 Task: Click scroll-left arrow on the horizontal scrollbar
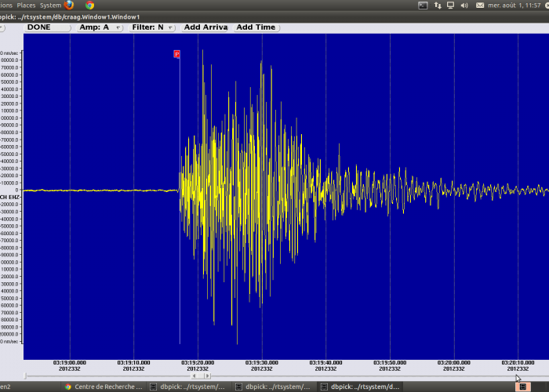[194, 376]
